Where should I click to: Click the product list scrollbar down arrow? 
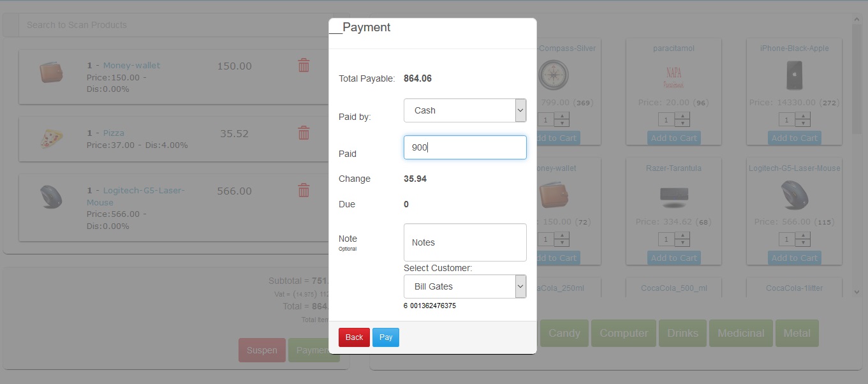(x=857, y=292)
